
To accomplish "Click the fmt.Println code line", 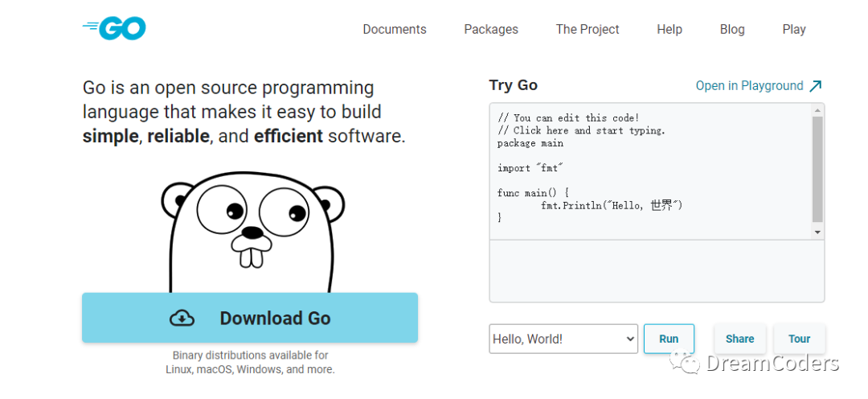I will pyautogui.click(x=612, y=206).
